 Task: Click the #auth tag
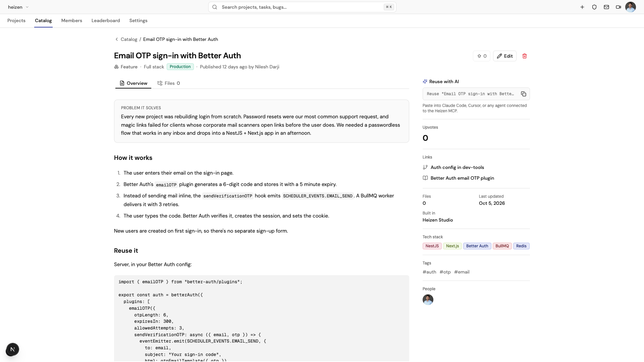[x=429, y=272]
